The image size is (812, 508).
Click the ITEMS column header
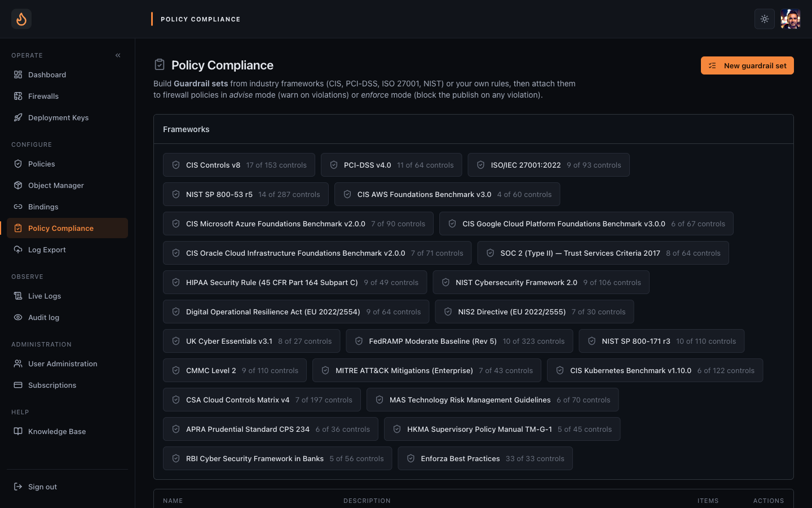[x=708, y=501]
